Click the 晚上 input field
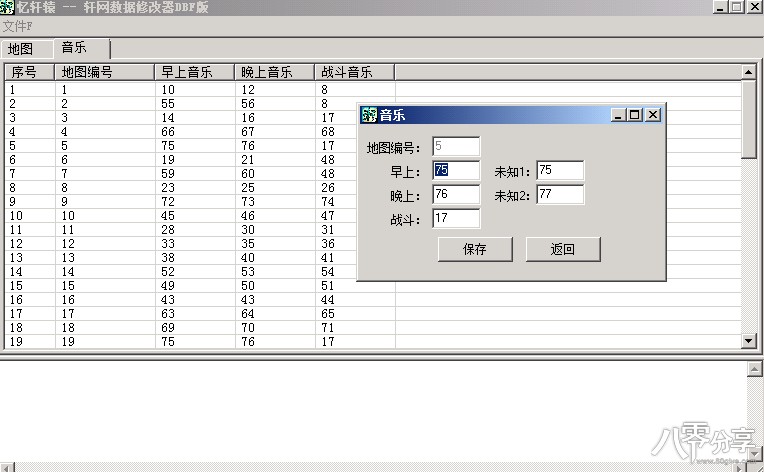 point(456,194)
